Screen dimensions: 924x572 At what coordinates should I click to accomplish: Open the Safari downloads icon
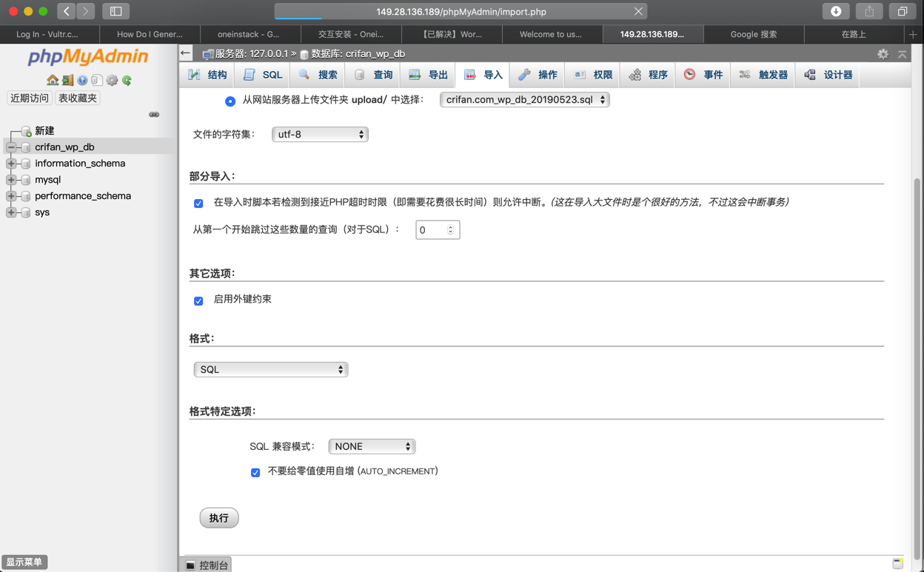tap(836, 11)
